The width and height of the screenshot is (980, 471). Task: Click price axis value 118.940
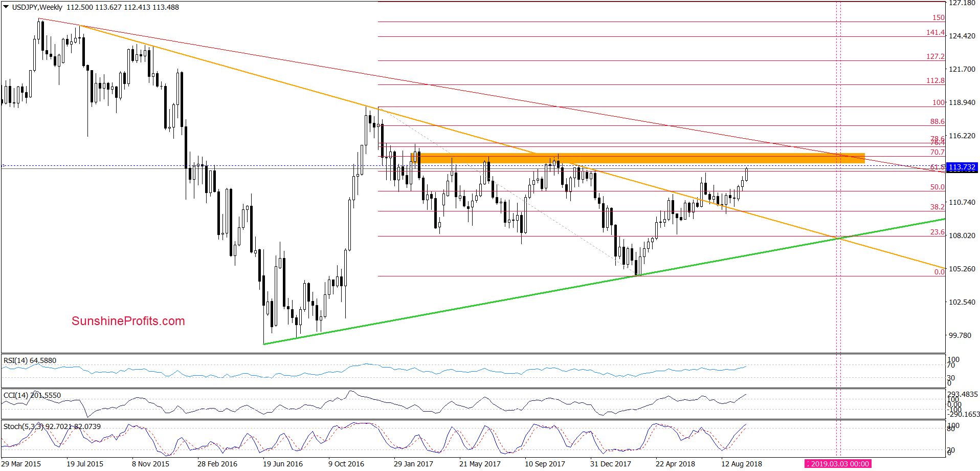coord(962,102)
